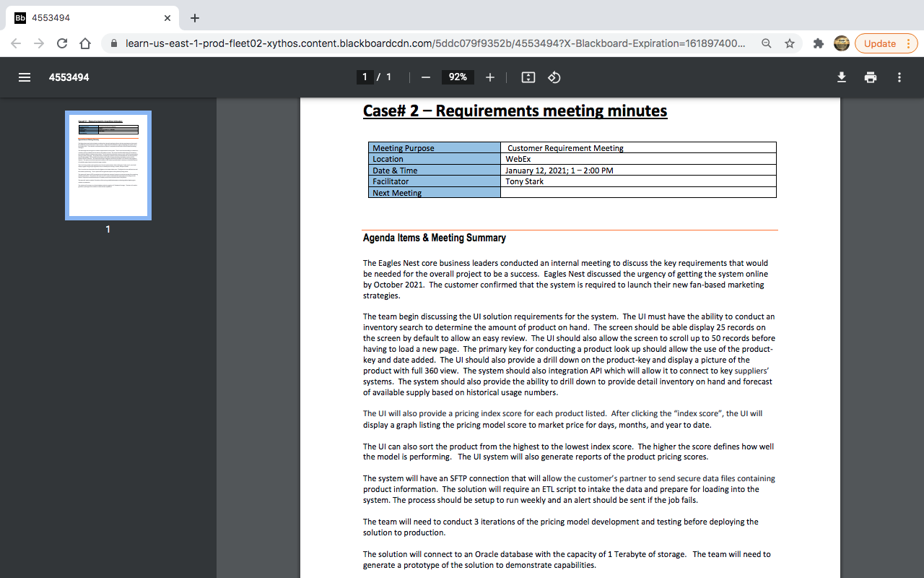This screenshot has width=924, height=578.
Task: Download the PDF document
Action: [841, 77]
